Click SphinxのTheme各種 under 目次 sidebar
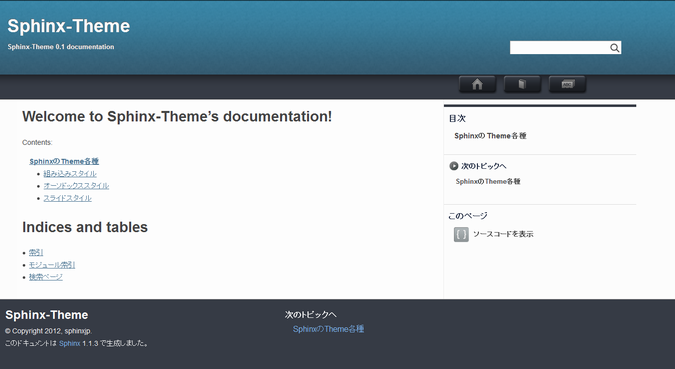675x369 pixels. pos(490,136)
